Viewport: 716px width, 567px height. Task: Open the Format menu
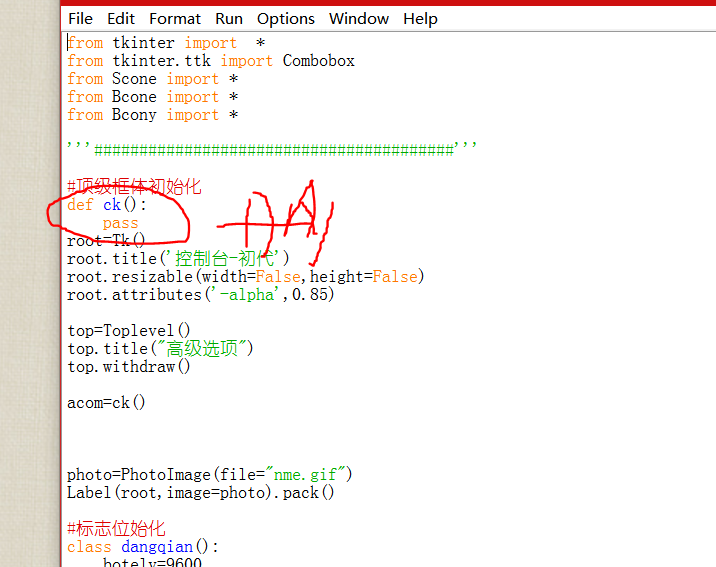[175, 18]
